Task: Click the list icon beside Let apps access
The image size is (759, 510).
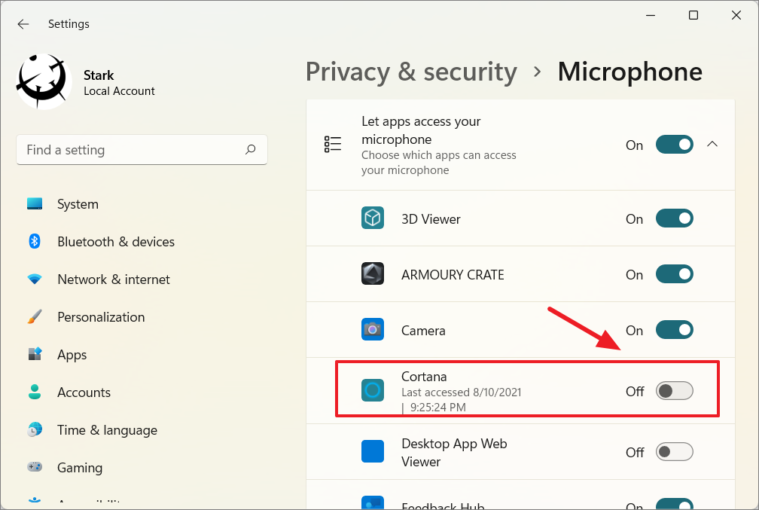Action: click(x=333, y=144)
